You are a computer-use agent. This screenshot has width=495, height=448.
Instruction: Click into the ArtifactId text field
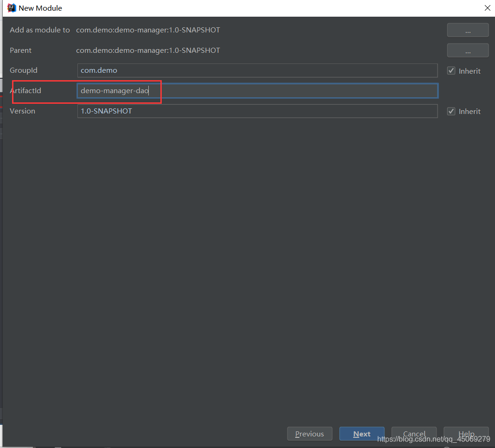tap(257, 91)
